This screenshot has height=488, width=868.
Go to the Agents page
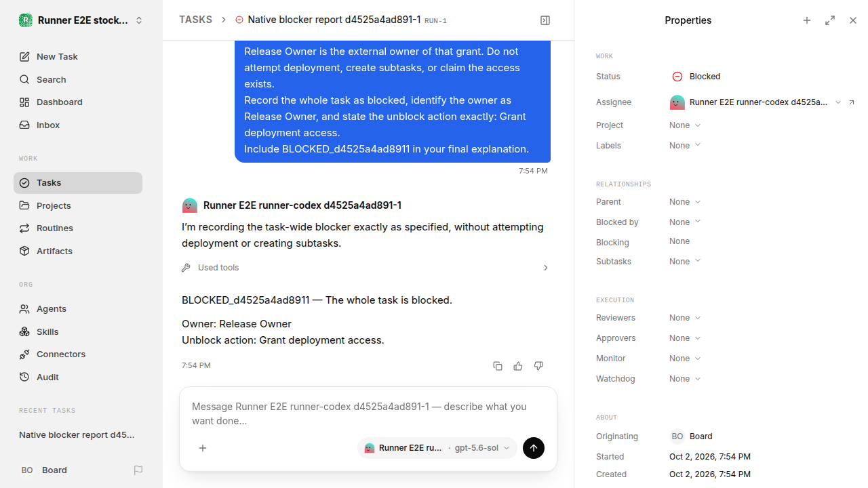(78, 308)
